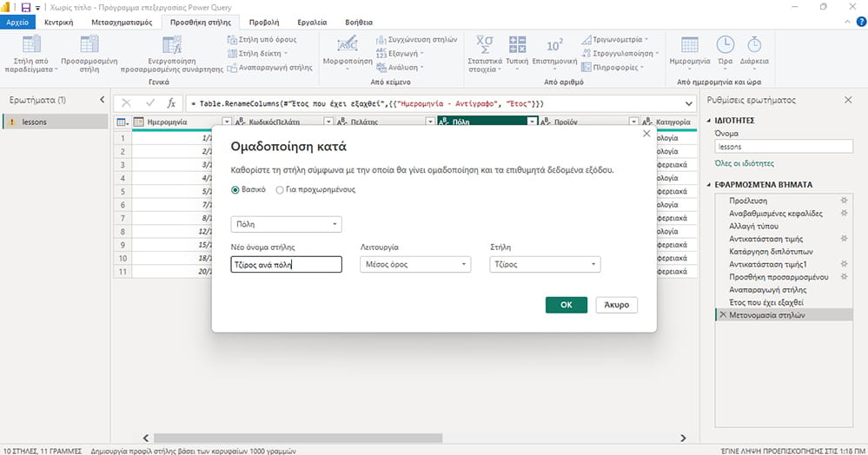Open Στήλη δείκτη tool
This screenshot has height=455, width=868.
pos(258,54)
